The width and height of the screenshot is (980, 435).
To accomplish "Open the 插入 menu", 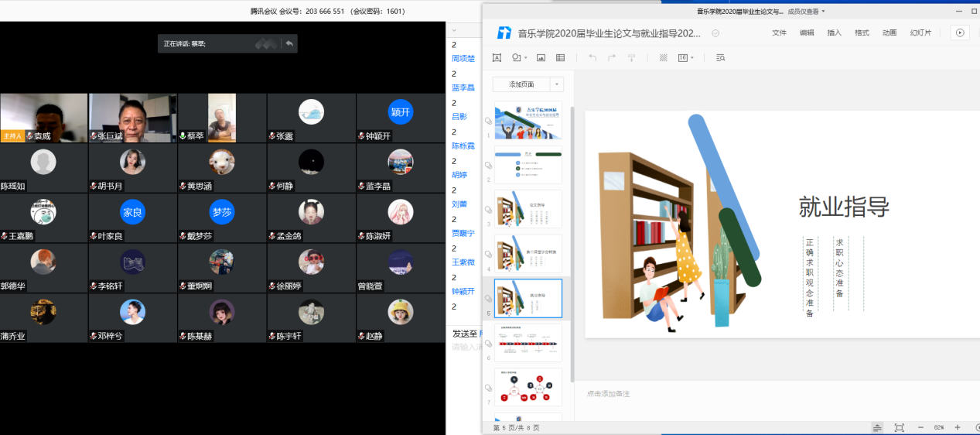I will click(834, 33).
